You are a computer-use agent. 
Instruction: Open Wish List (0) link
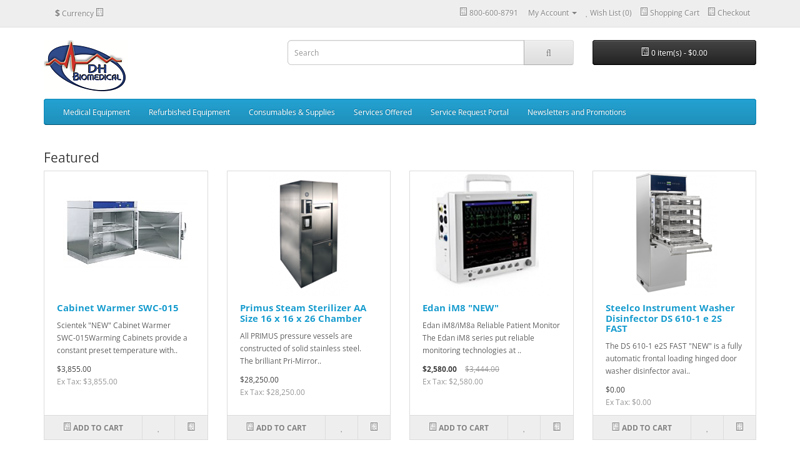tap(609, 13)
